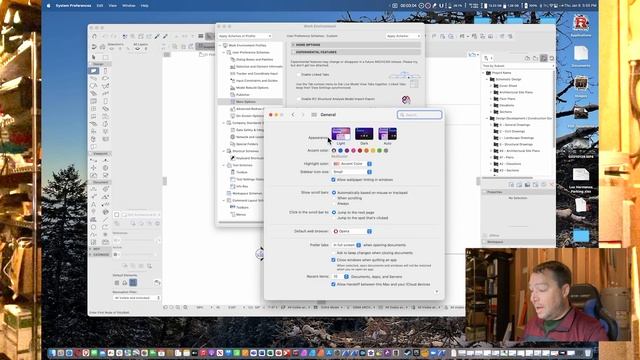Viewport: 640px width, 360px height.
Task: Go back in System Preferences
Action: 293,115
